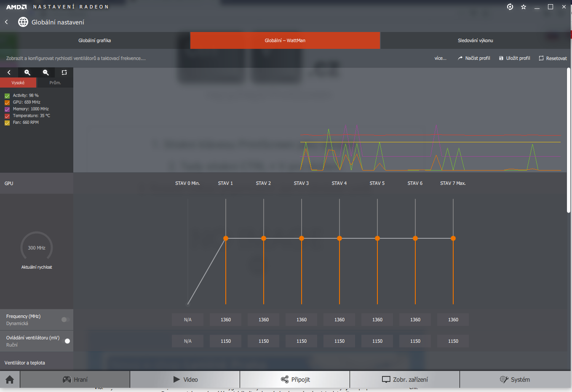572x392 pixels.
Task: Click the STAV 6 voltage field 1150
Action: coord(415,341)
